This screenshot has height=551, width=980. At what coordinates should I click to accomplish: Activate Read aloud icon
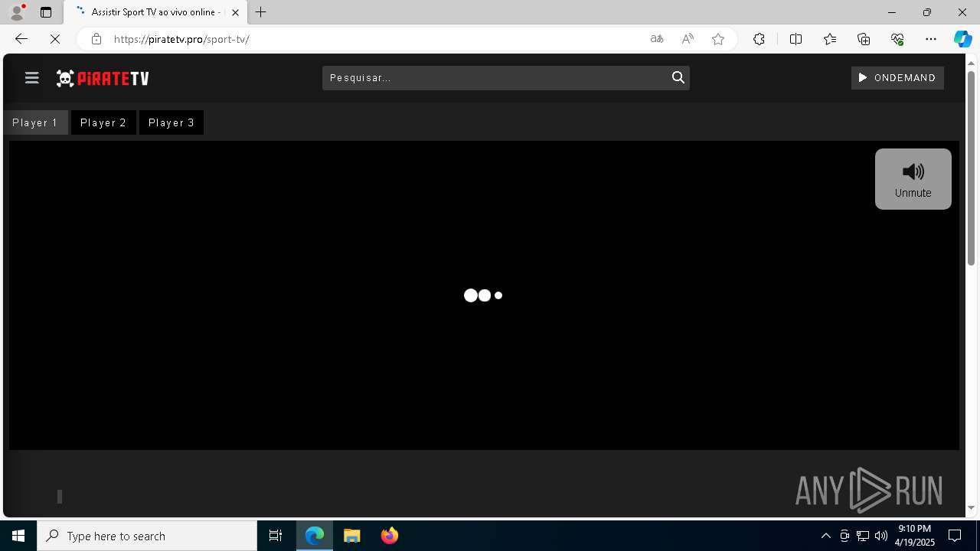(688, 39)
